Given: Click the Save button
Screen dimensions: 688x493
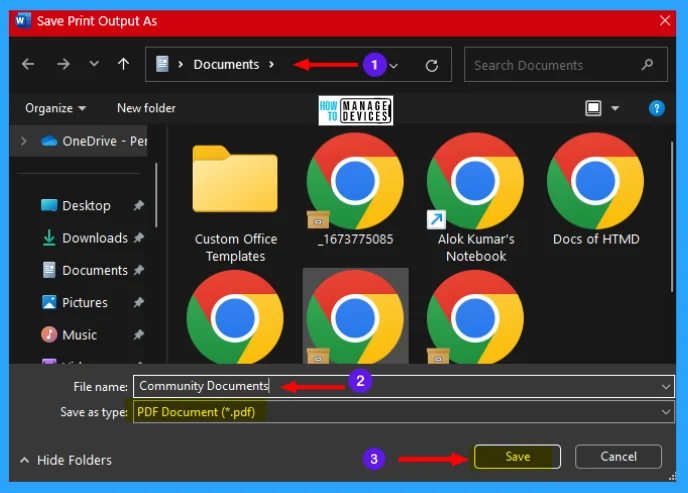Looking at the screenshot, I should (517, 457).
